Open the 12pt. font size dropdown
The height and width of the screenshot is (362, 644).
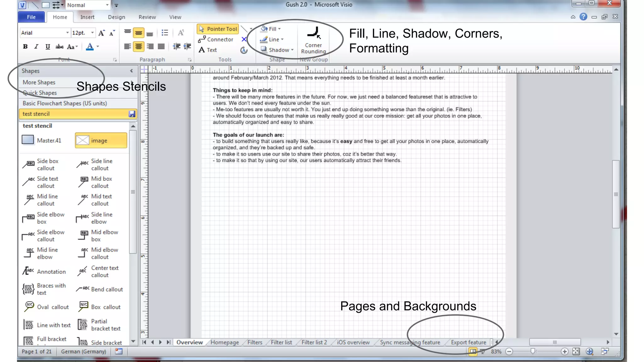click(x=92, y=33)
